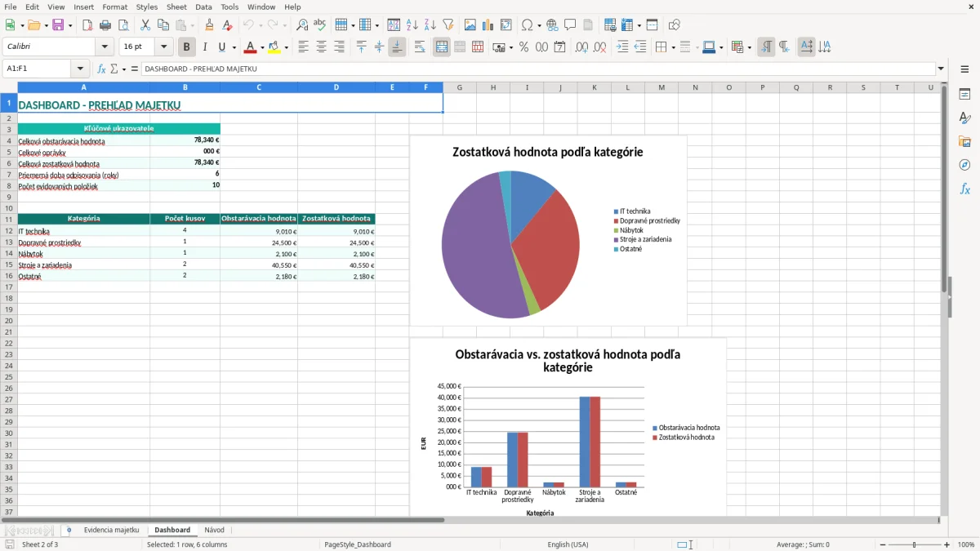Click the Sort Descending icon
Image resolution: width=980 pixels, height=551 pixels.
tap(430, 25)
